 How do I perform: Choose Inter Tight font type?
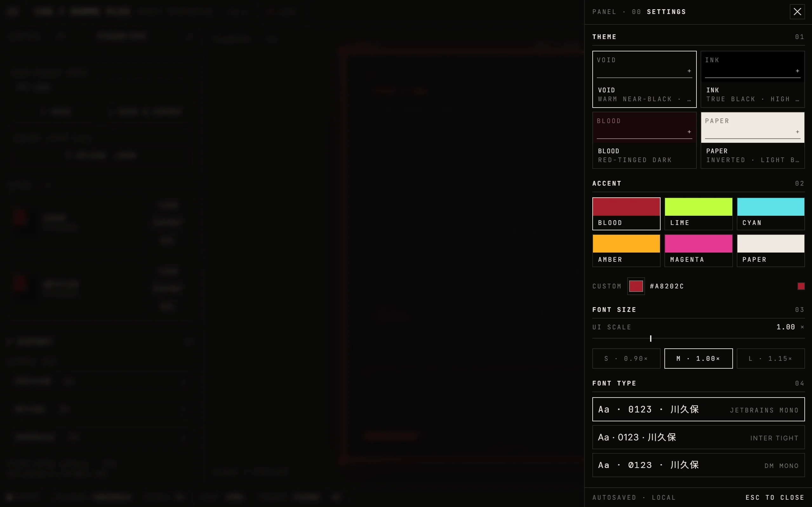[698, 438]
